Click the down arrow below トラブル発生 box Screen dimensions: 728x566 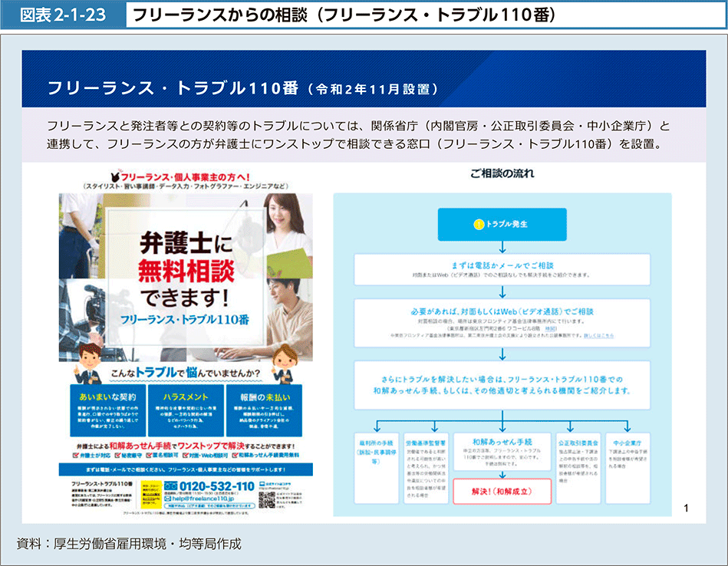[502, 246]
